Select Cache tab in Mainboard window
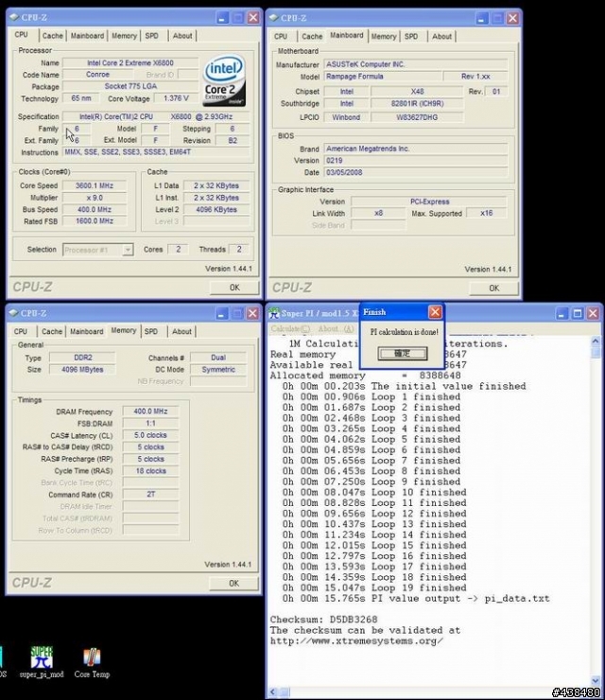 pos(312,37)
